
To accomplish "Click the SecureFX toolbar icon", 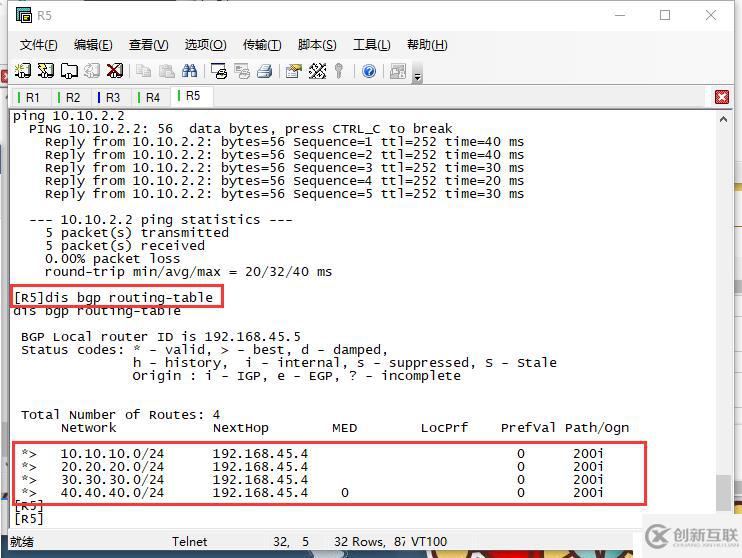I will [x=398, y=71].
